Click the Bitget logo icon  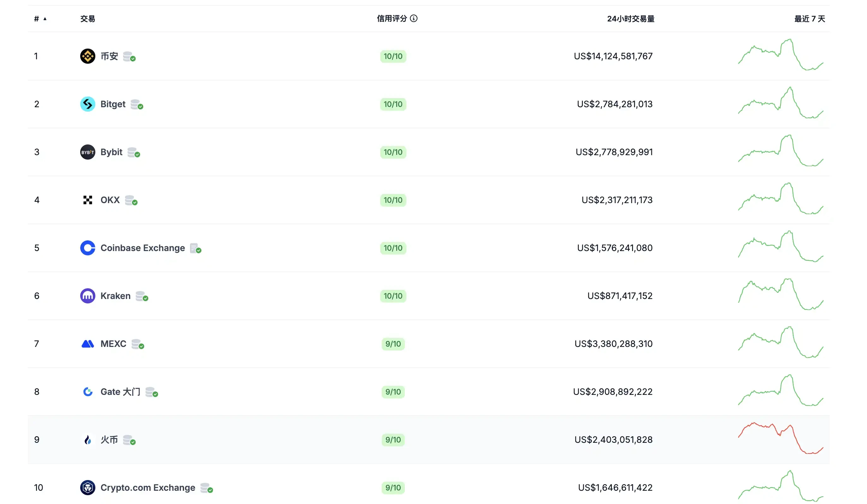point(88,104)
